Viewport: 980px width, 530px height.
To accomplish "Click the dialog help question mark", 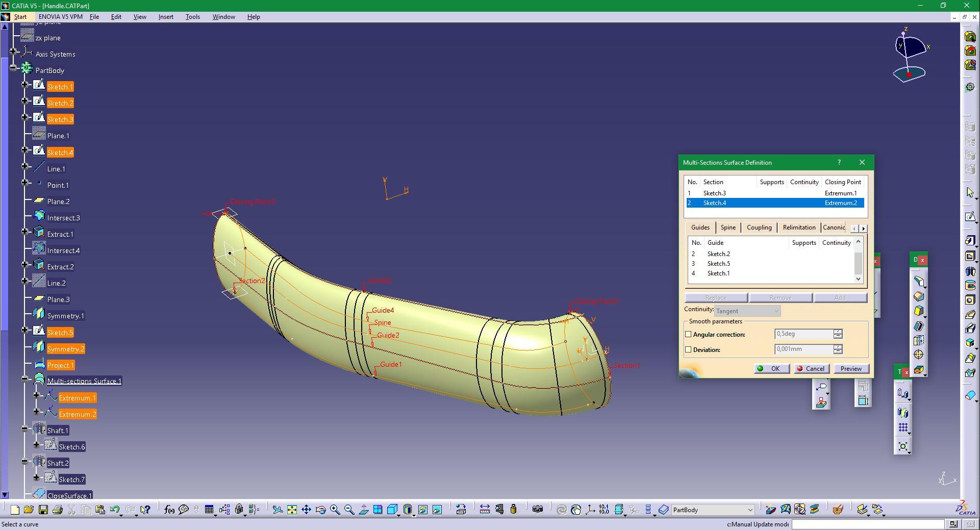I will [x=839, y=163].
